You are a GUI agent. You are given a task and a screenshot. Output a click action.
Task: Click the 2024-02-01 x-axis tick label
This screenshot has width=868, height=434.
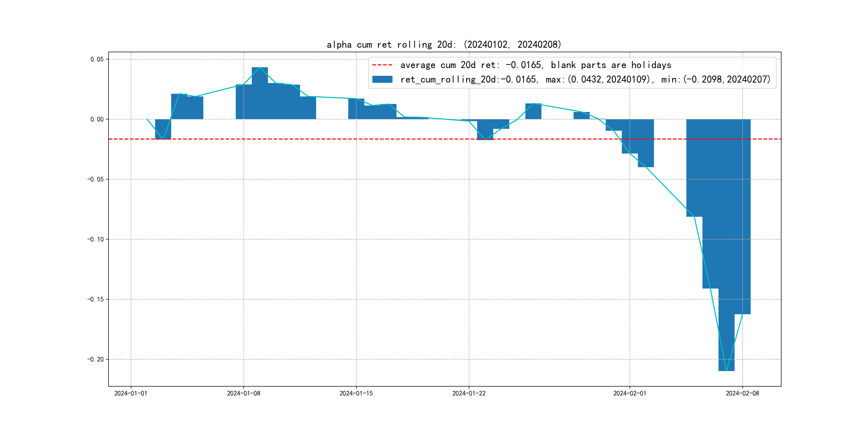point(630,393)
